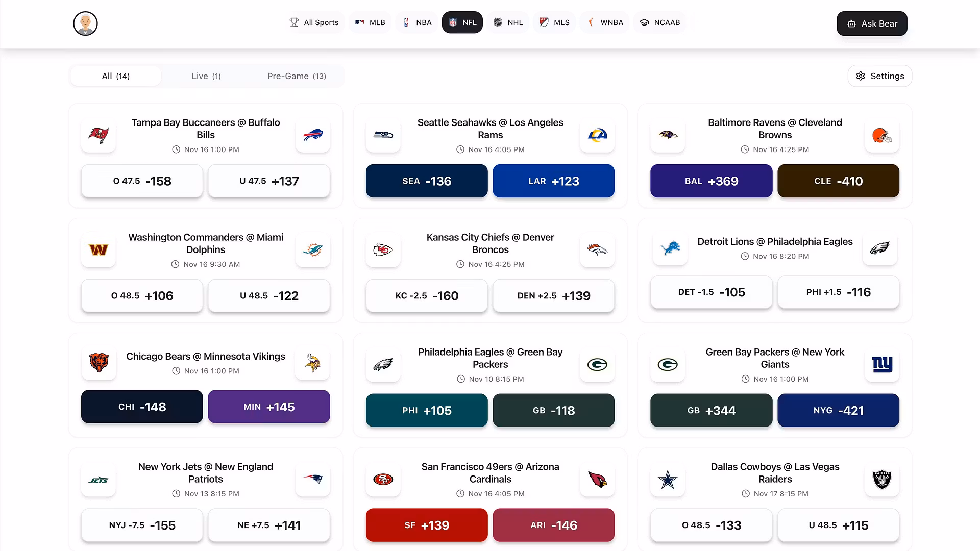Click the Cleveland Browns helmet logo
Image resolution: width=980 pixels, height=551 pixels.
(881, 135)
